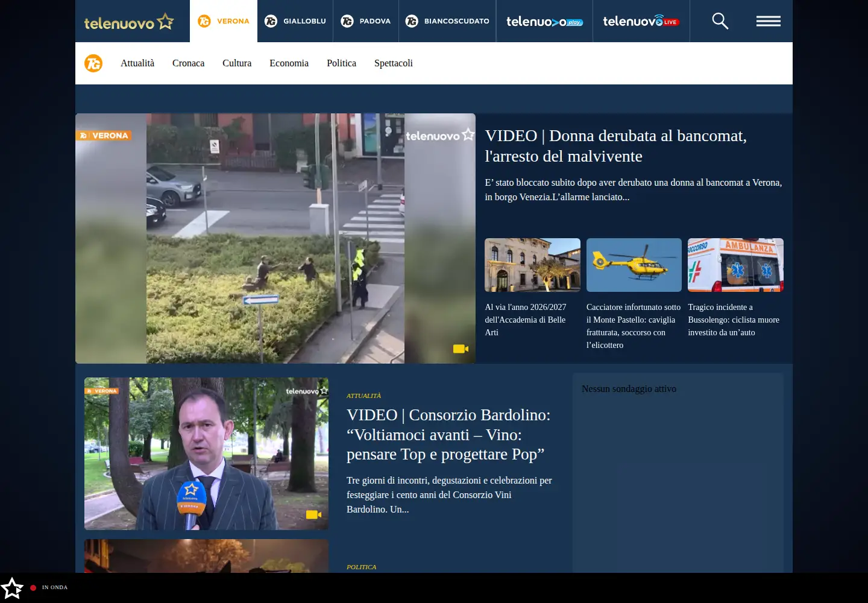Screen dimensions: 868x603
Task: Click the Telenuovo star logo in header
Action: [129, 22]
